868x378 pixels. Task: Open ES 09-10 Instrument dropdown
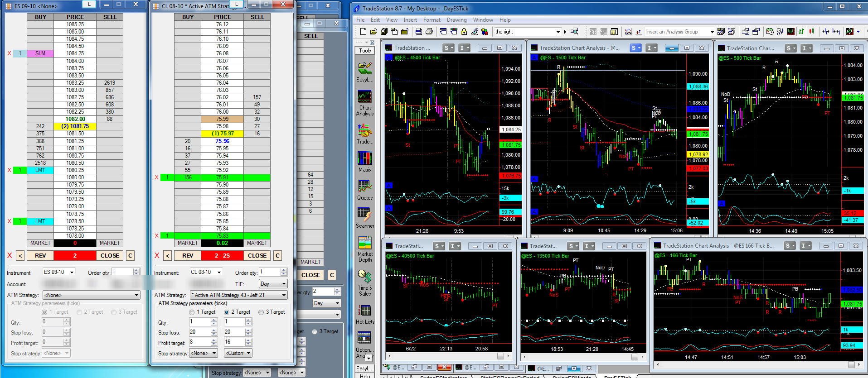click(72, 272)
